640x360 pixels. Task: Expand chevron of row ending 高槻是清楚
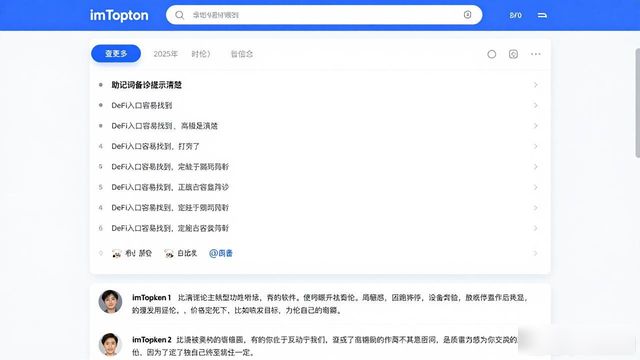coord(536,126)
